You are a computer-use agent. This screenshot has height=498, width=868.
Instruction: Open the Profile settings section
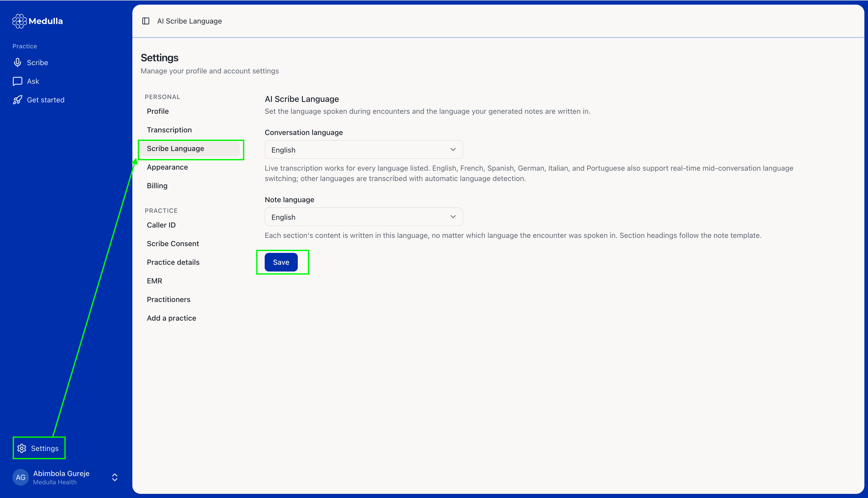point(190,111)
